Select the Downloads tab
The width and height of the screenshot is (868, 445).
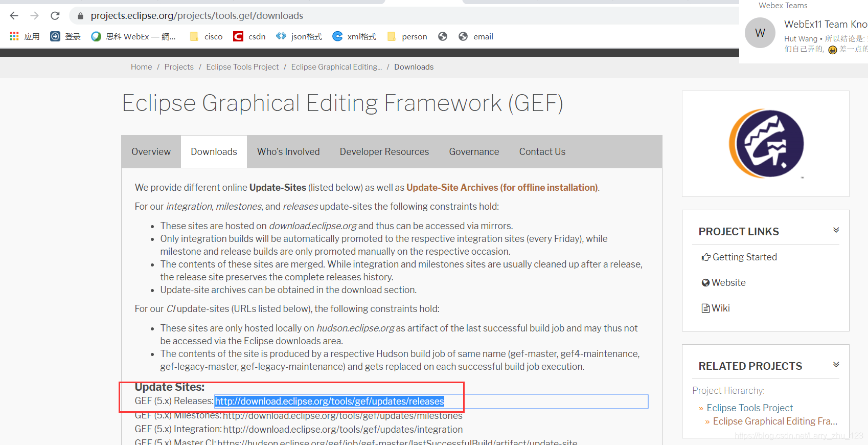coord(214,151)
